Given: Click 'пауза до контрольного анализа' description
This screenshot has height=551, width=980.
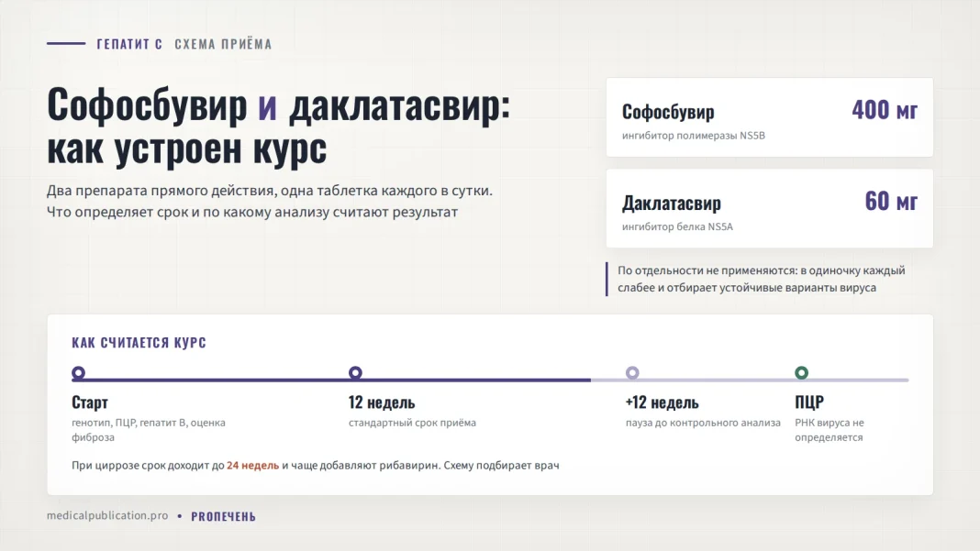Looking at the screenshot, I should [703, 423].
